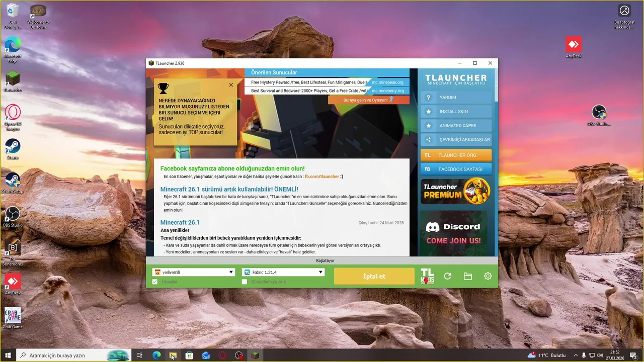Click the TLauncher page vertical scrollbar
Image resolution: width=644 pixels, height=362 pixels.
click(496, 85)
